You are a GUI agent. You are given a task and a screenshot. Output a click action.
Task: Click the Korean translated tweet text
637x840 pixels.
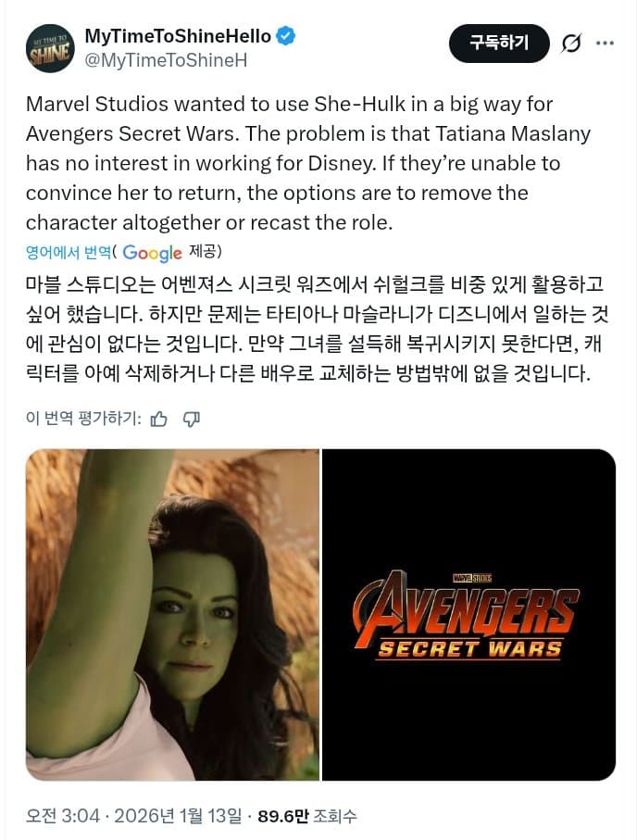[317, 329]
